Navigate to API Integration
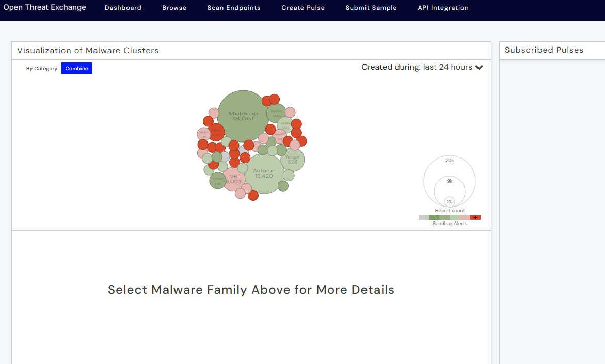Screen dimensions: 605x364 [x=443, y=8]
